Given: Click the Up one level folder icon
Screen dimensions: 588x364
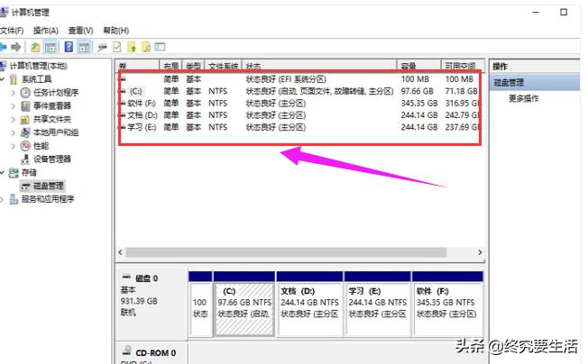Looking at the screenshot, I should coord(35,47).
